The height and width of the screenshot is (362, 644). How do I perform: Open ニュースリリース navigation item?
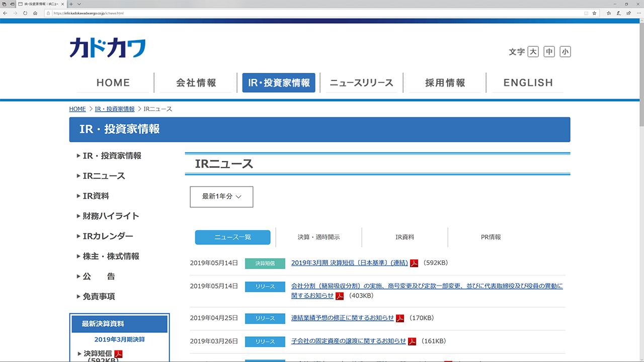(x=361, y=83)
